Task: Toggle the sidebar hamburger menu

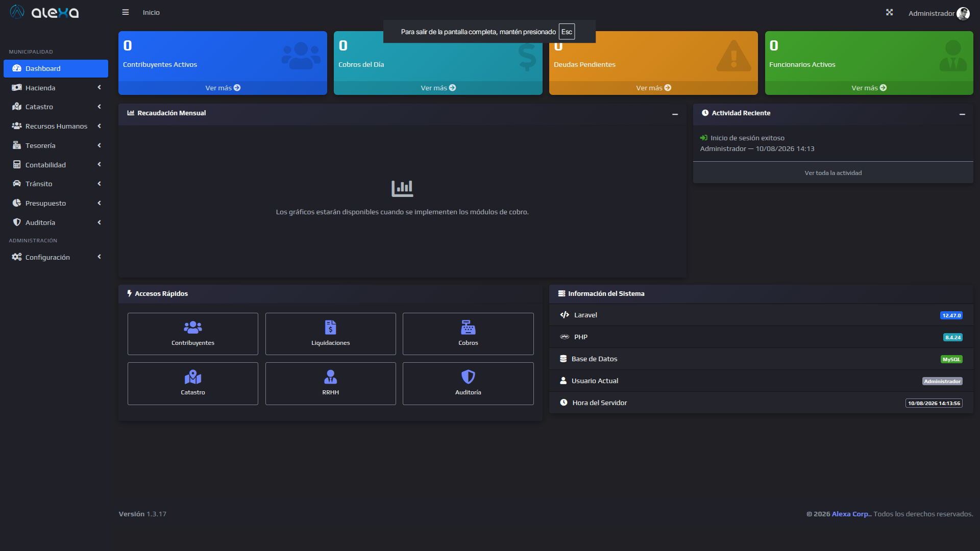Action: (x=125, y=12)
